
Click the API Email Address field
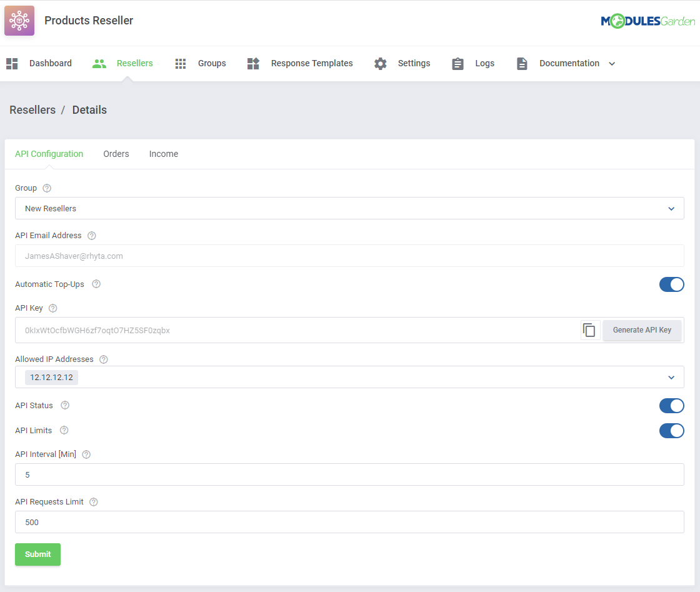(x=349, y=256)
